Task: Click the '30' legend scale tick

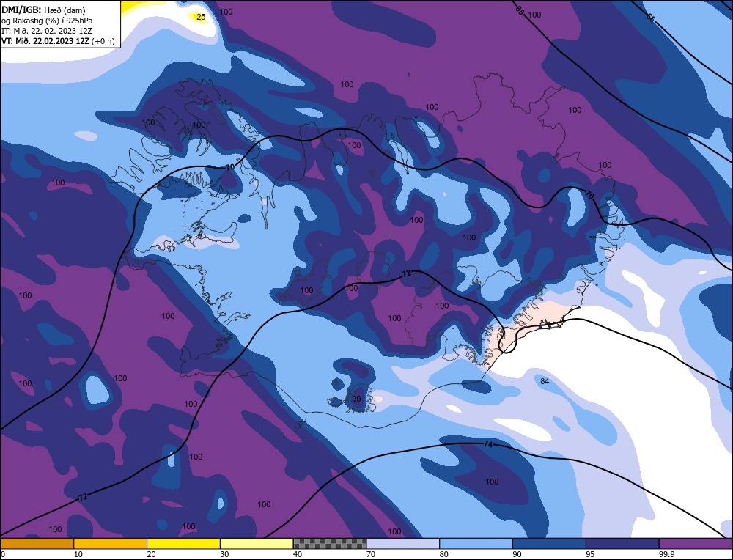Action: click(224, 554)
